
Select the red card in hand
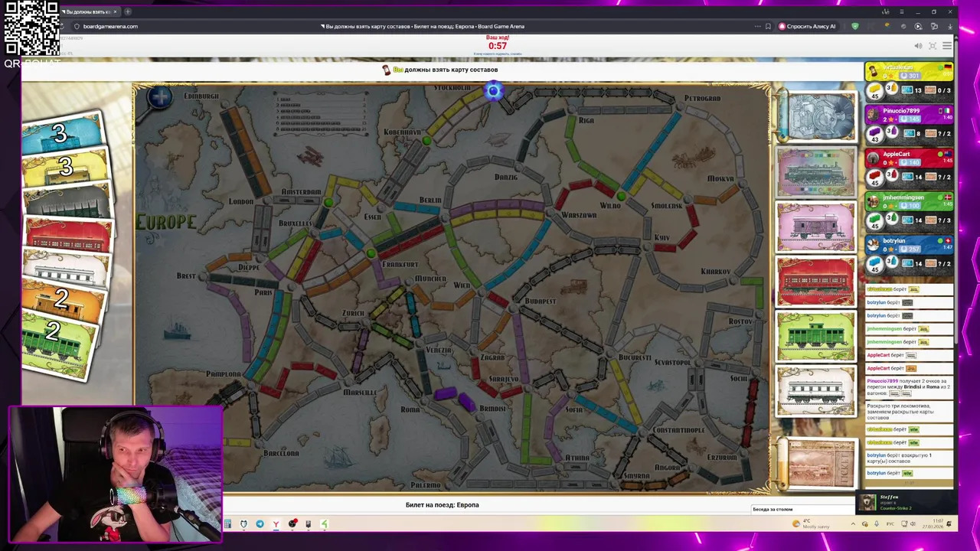(69, 233)
